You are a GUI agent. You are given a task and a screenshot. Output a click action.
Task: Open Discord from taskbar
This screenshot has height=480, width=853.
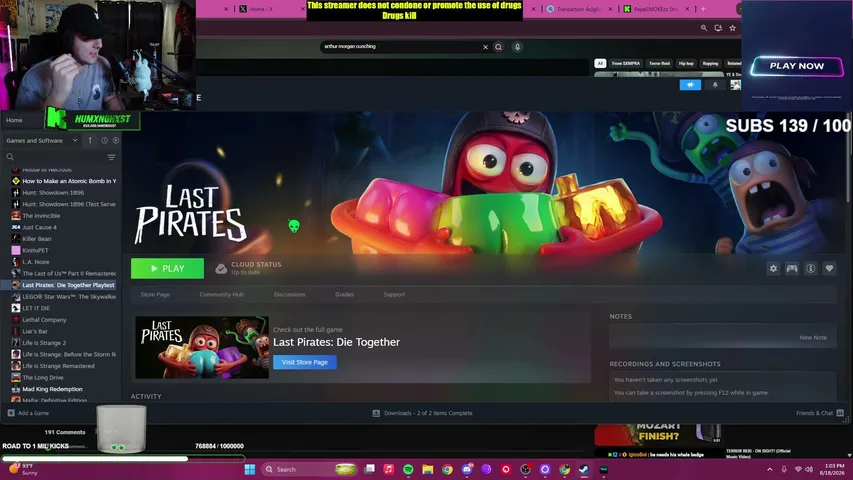point(467,469)
